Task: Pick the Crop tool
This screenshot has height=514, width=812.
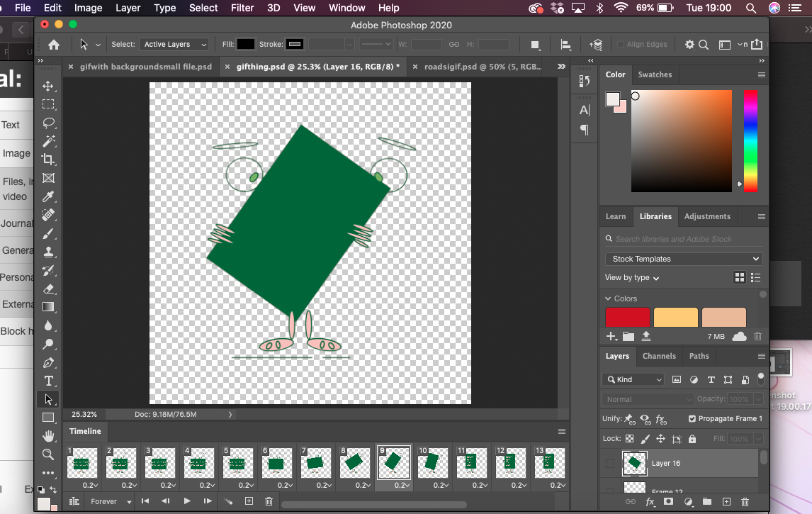Action: pos(48,160)
